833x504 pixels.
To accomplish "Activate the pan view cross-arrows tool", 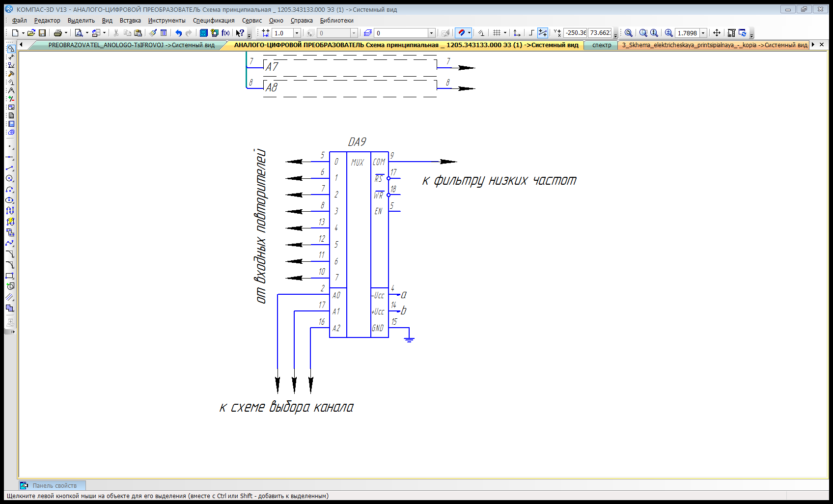I will (x=717, y=33).
